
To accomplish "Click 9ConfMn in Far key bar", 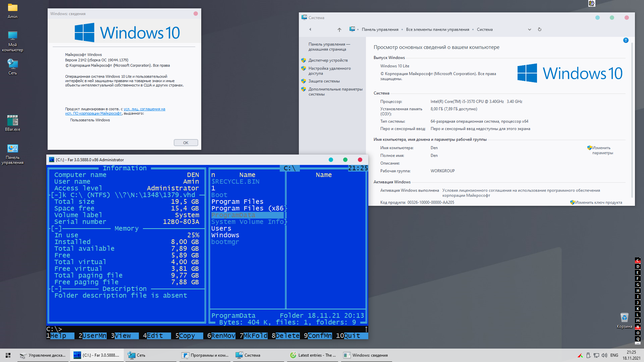I will [x=319, y=336].
